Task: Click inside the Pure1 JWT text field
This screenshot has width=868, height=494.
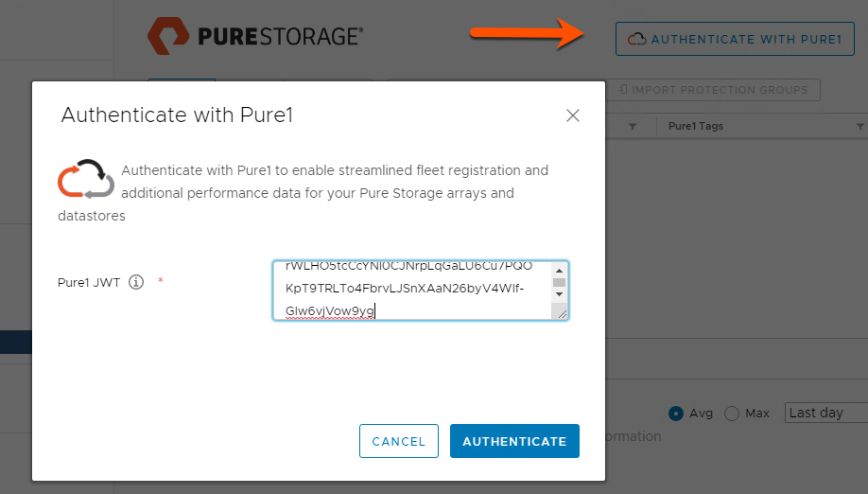Action: click(413, 291)
